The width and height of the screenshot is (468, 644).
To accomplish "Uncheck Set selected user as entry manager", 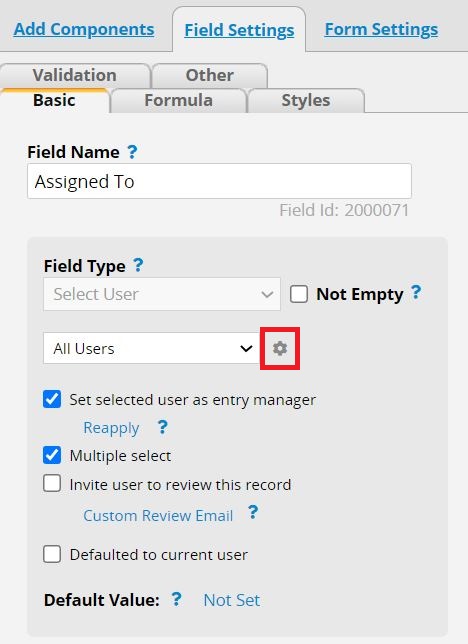I will [52, 399].
